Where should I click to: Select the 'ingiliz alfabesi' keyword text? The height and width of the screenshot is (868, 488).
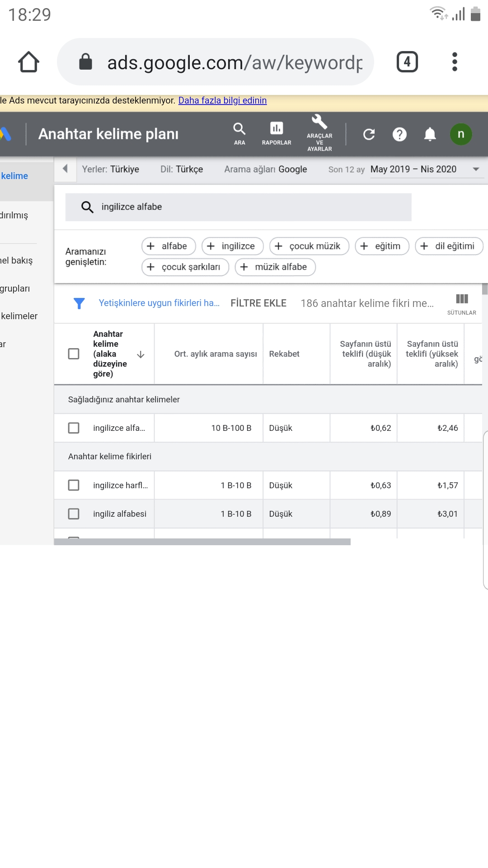(x=120, y=514)
